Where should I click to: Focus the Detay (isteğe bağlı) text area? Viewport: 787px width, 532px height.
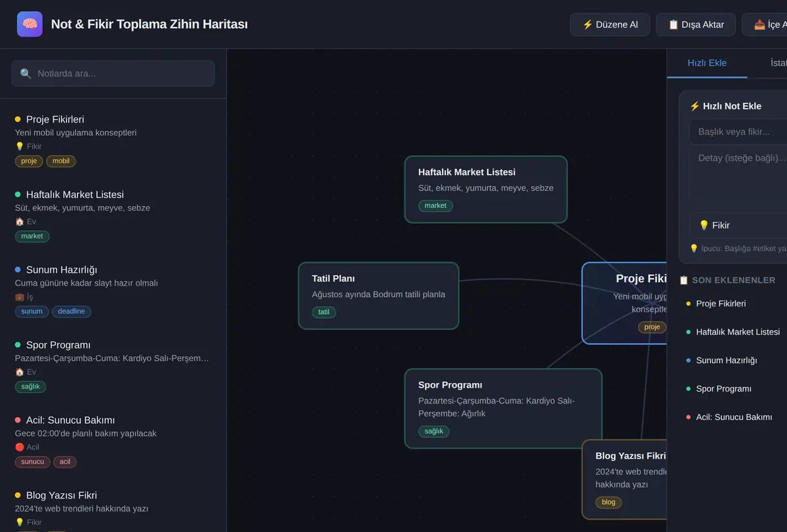(x=738, y=175)
